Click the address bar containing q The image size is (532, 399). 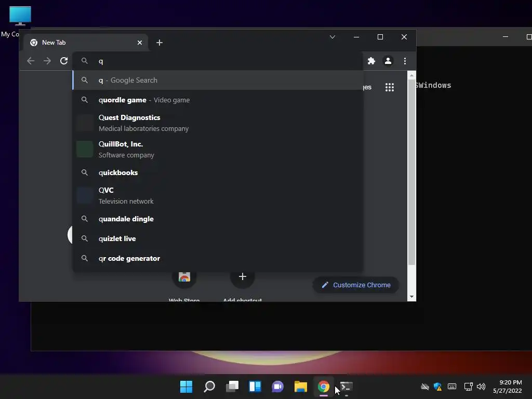[218, 61]
